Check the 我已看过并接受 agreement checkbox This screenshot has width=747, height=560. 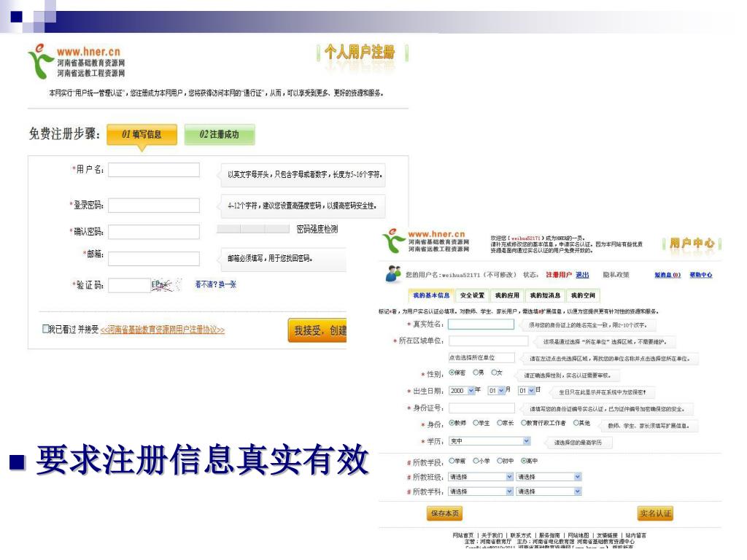(45, 329)
